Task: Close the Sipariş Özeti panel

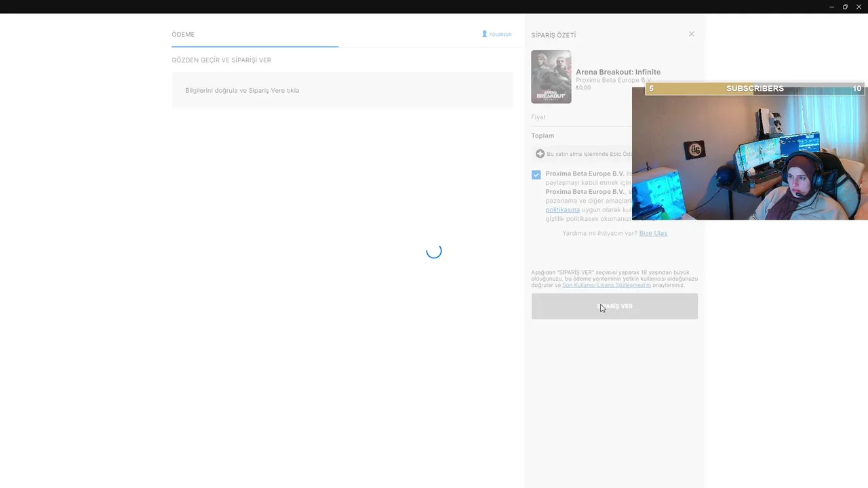Action: click(x=692, y=34)
